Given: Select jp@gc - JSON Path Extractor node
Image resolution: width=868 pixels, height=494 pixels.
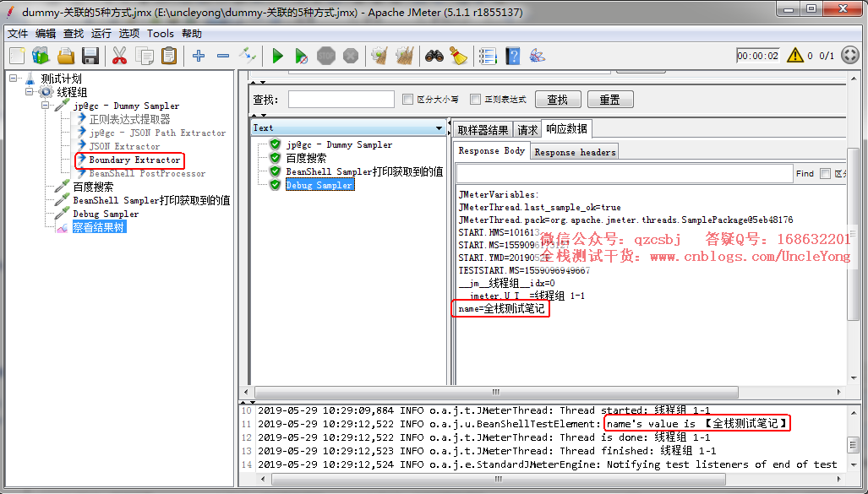Looking at the screenshot, I should point(157,133).
